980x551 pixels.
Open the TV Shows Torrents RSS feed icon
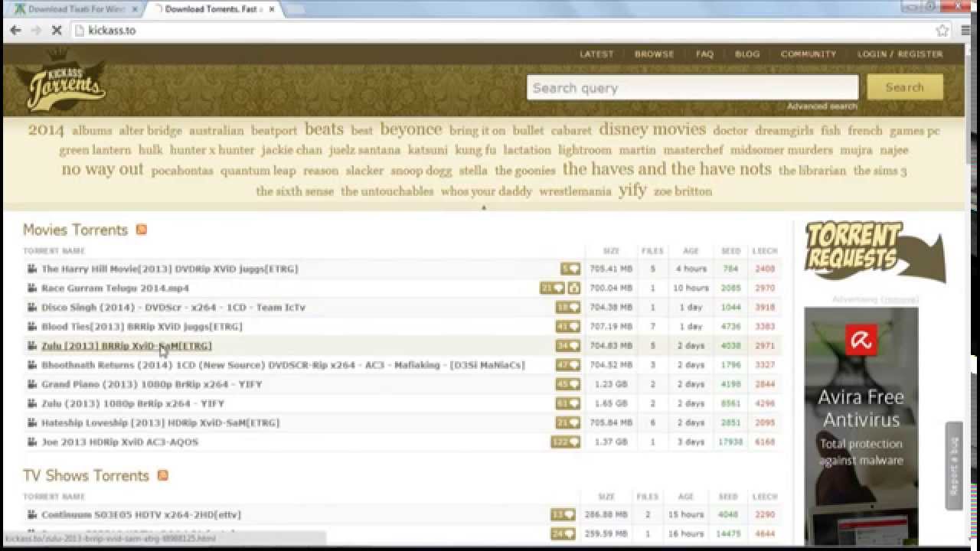tap(162, 475)
